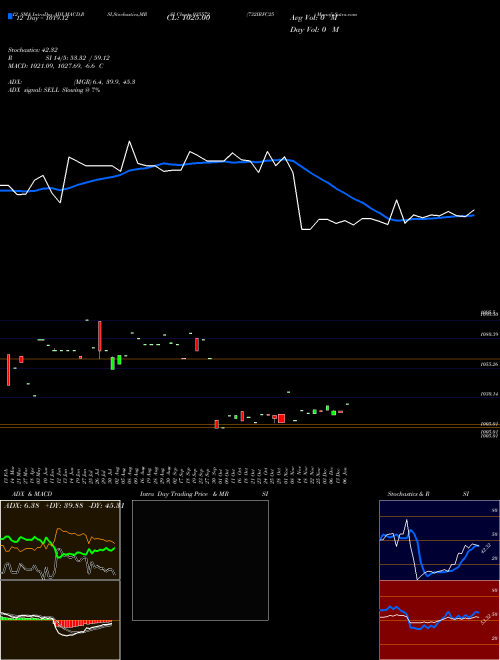The image size is (500, 660).
Task: Click the 'Stochastics & R SI' panel title
Action: (x=428, y=494)
